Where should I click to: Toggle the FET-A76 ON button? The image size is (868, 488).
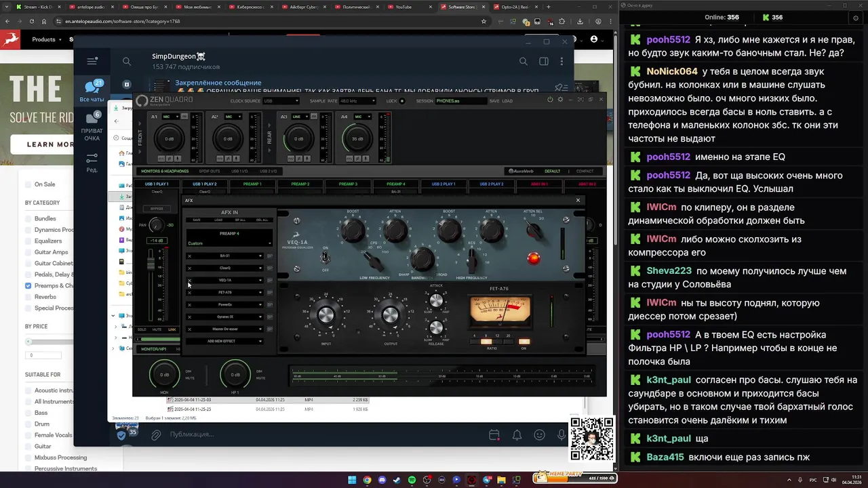(x=524, y=342)
